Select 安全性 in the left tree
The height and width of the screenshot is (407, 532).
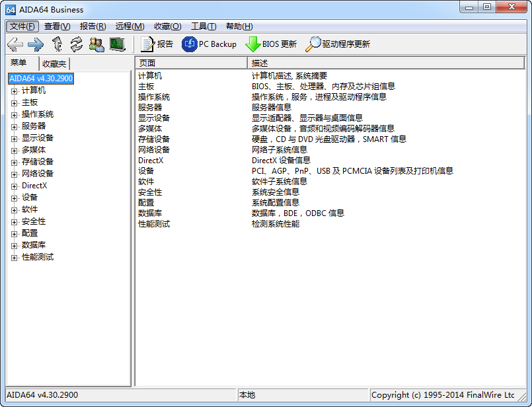click(33, 221)
